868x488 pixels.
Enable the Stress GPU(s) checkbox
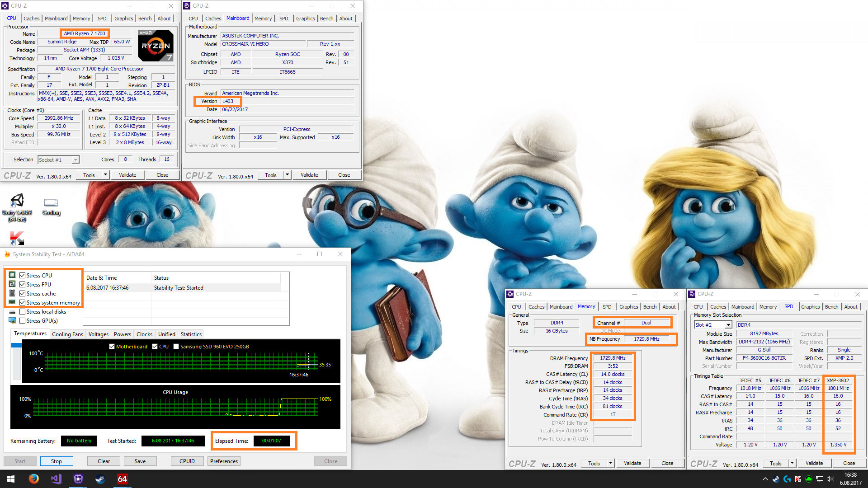click(x=22, y=321)
